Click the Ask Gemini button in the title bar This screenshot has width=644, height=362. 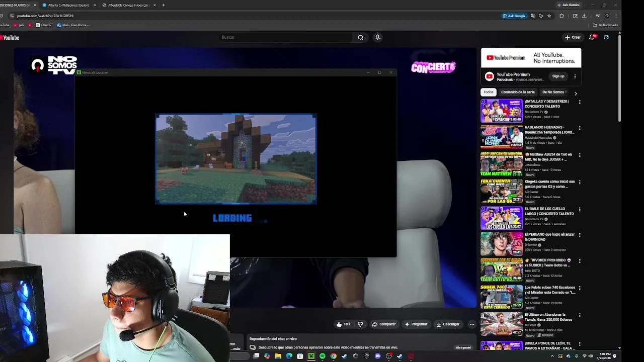[569, 5]
